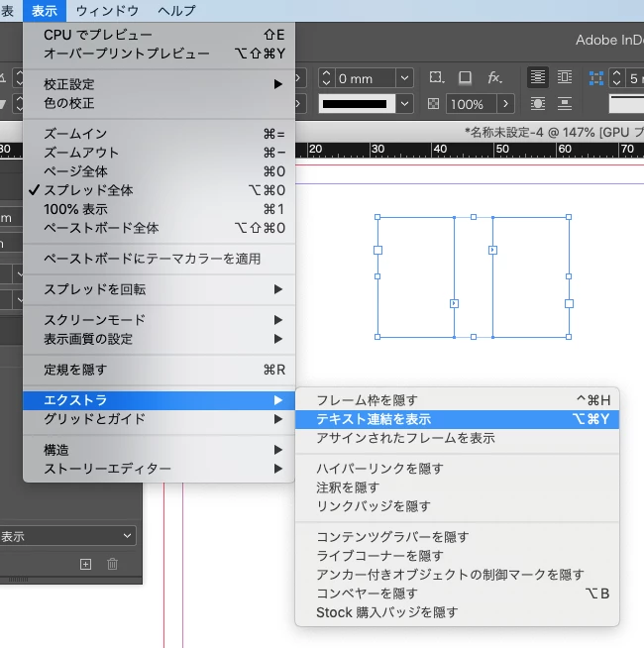Expand the スプレッドを回転 submenu

coord(160,289)
